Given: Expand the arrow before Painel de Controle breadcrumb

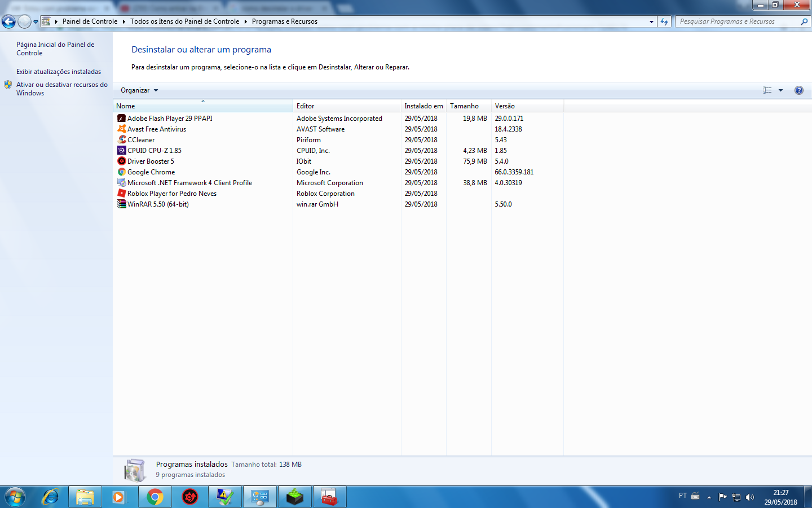Looking at the screenshot, I should pos(56,21).
